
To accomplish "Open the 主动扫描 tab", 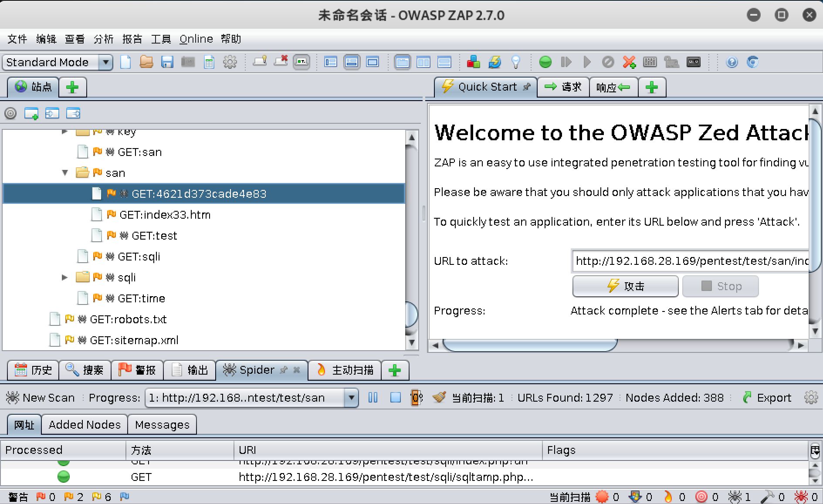I will coord(345,370).
